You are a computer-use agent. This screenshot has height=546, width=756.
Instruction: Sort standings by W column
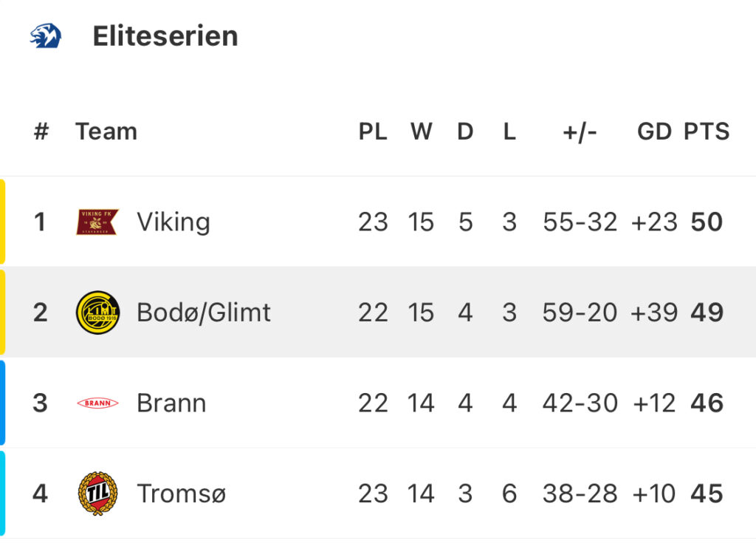tap(422, 132)
